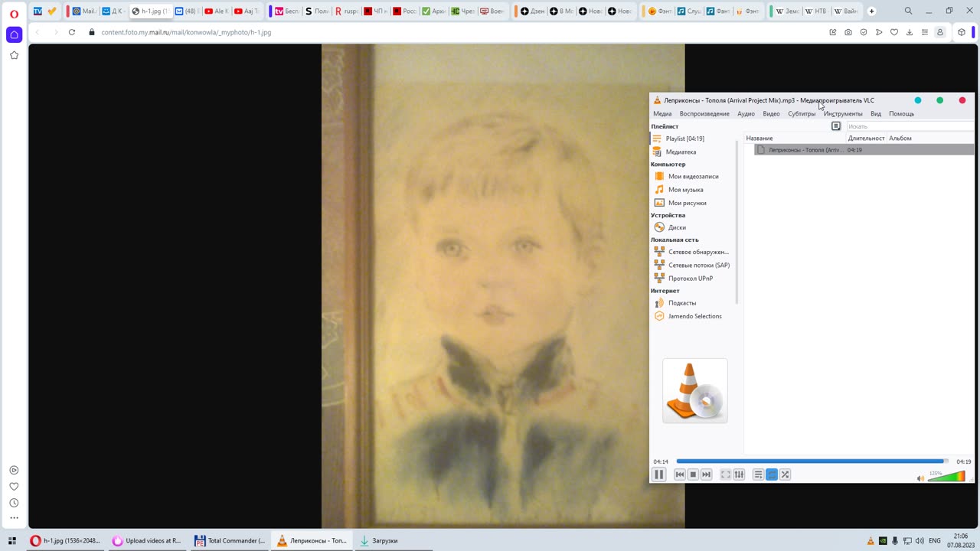This screenshot has width=980, height=551.
Task: Stop playback in VLC
Action: coord(693,474)
